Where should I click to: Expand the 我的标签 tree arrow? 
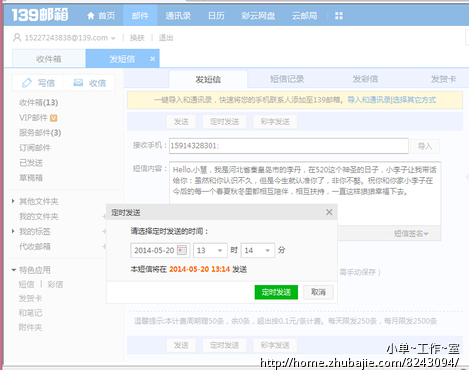click(13, 231)
